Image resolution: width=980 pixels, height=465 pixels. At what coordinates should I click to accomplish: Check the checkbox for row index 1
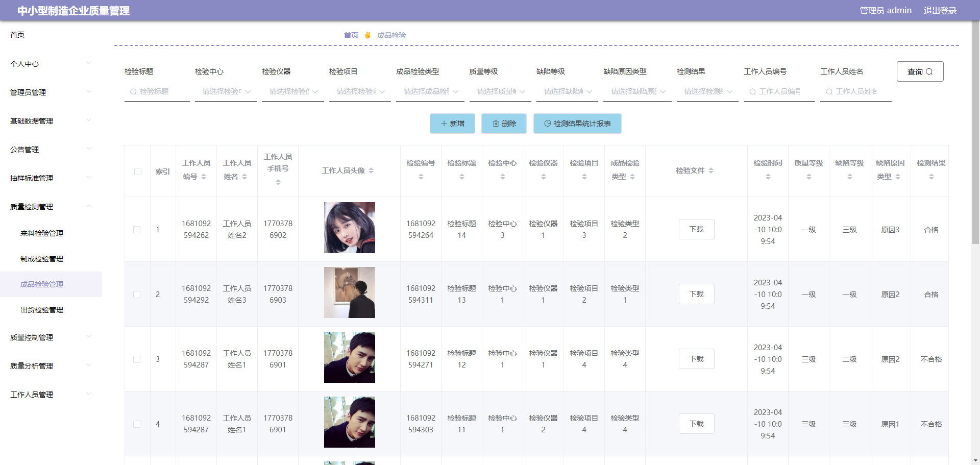coord(137,230)
